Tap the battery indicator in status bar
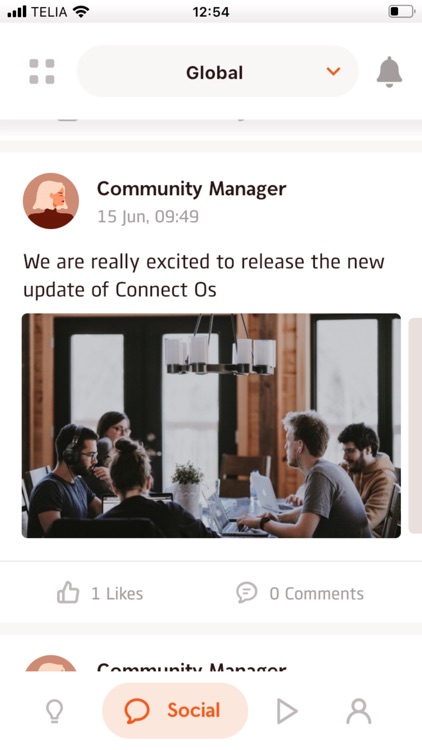The height and width of the screenshot is (750, 422). (401, 11)
